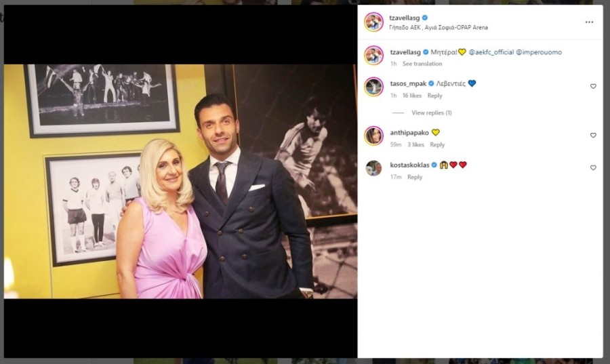Open tzavellasg profile picture in header
The image size is (610, 364).
tap(374, 22)
